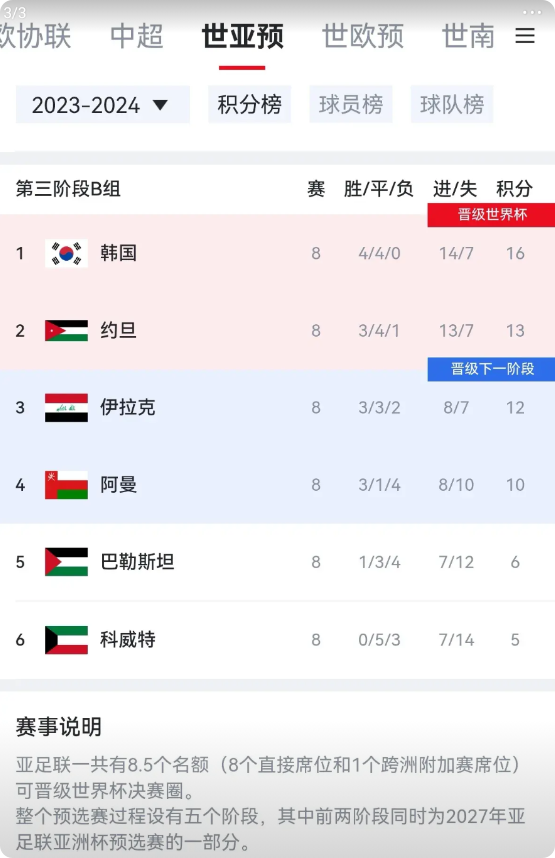
Task: Click the South Korea flag icon
Action: click(x=66, y=253)
